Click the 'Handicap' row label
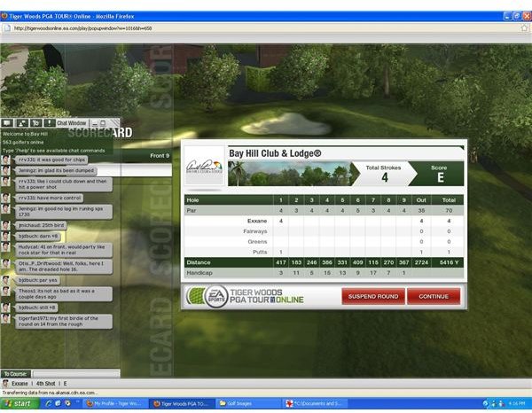Image resolution: width=532 pixels, height=413 pixels. [x=199, y=273]
